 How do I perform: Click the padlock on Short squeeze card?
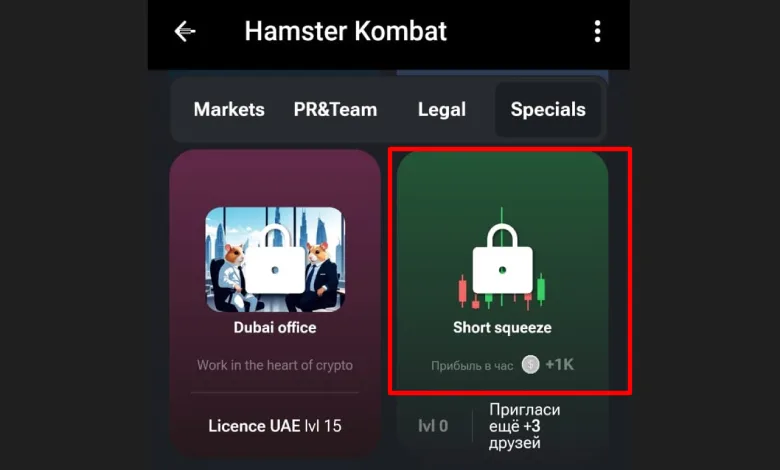502,259
